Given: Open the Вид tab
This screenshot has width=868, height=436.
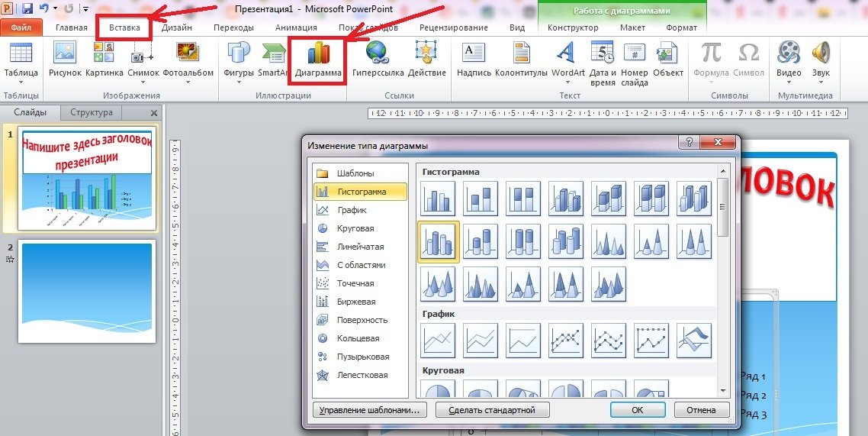Looking at the screenshot, I should 517,27.
